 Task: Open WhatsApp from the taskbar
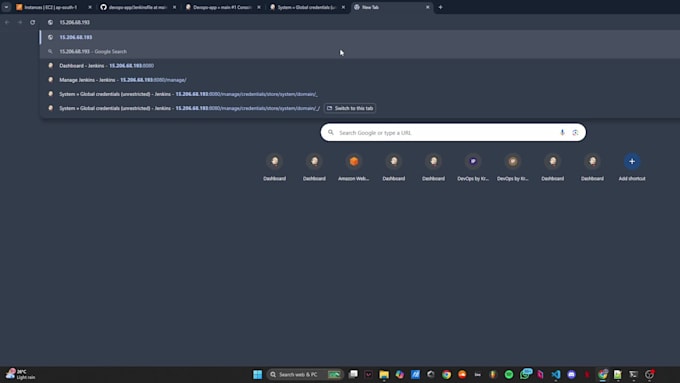pos(526,373)
